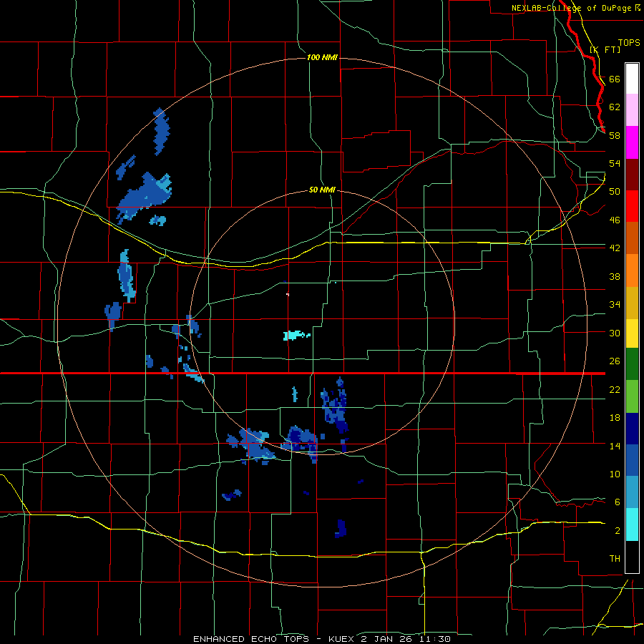
Task: Click the ENHANCED ECHO TOPS caption
Action: click(x=251, y=639)
